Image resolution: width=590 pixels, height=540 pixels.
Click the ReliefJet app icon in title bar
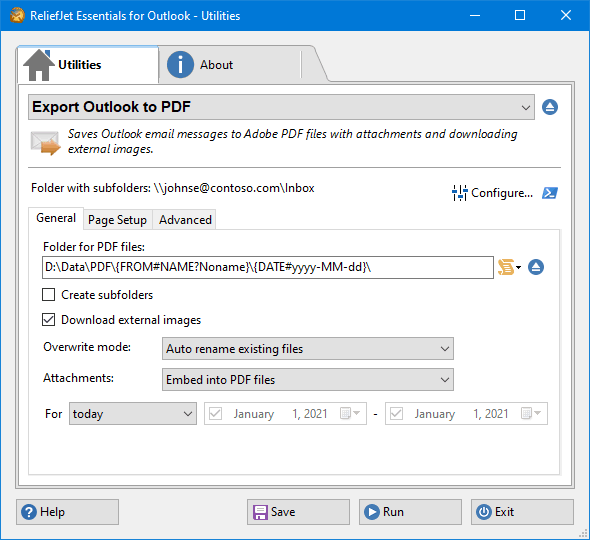point(17,15)
